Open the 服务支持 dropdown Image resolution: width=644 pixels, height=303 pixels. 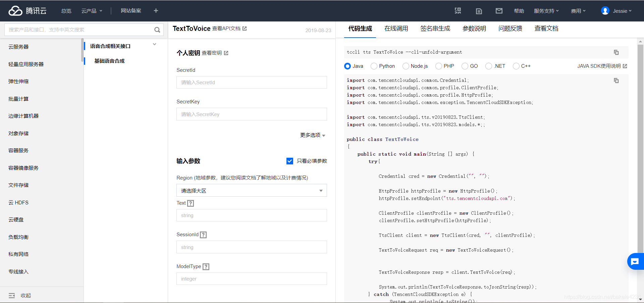click(x=546, y=11)
